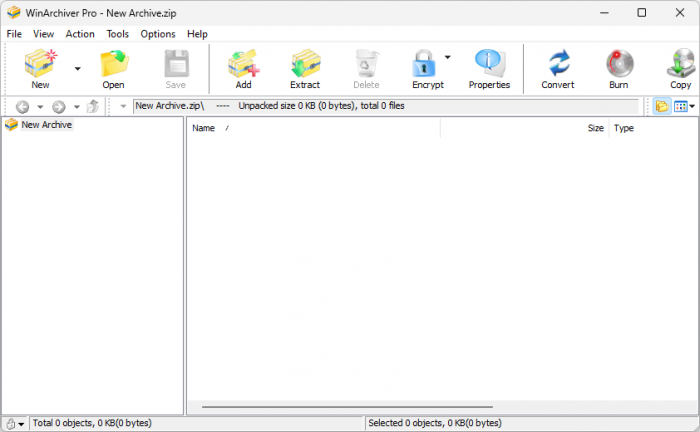Open archive Properties from the toolbar
Image resolution: width=700 pixels, height=432 pixels.
(489, 66)
